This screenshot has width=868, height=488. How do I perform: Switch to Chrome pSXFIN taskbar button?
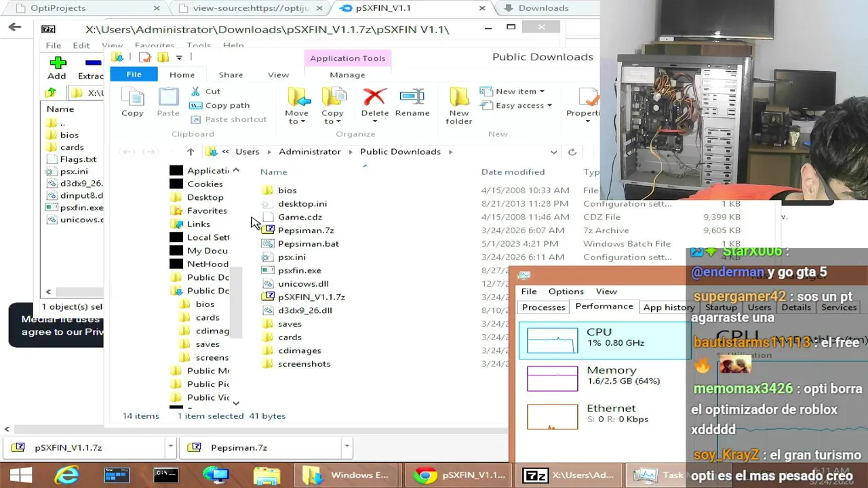coord(459,475)
